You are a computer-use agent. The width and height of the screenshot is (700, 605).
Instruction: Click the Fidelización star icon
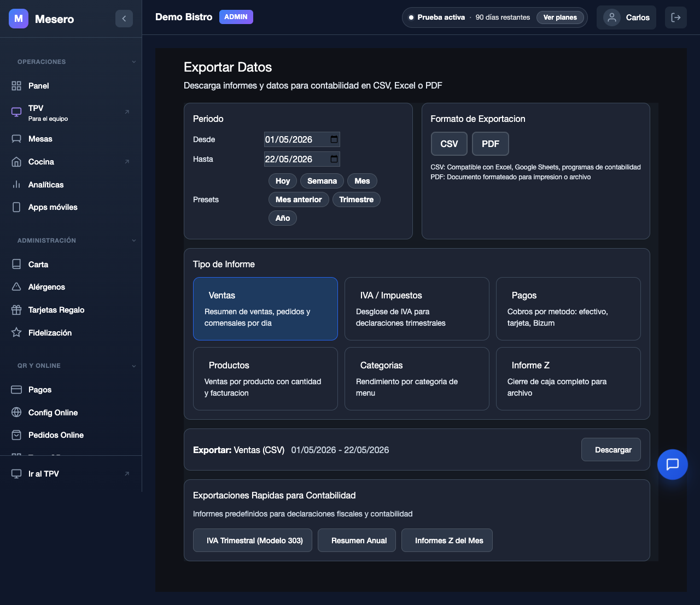pos(16,333)
